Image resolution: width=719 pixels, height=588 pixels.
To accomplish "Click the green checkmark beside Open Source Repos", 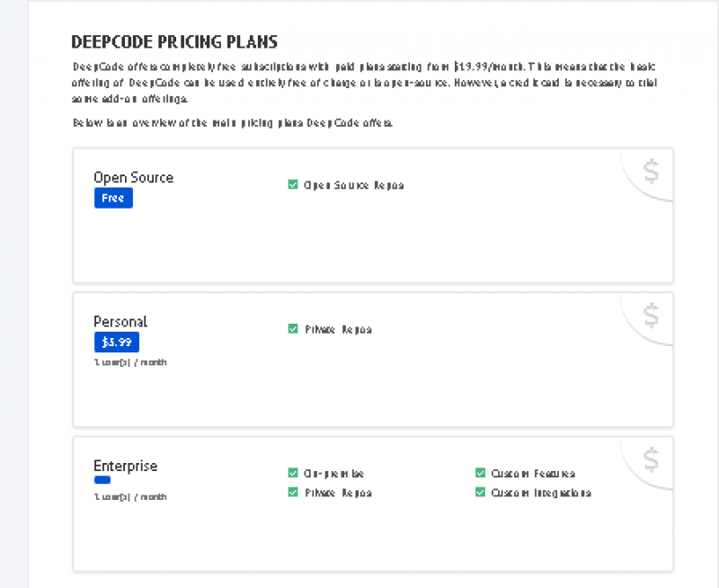I will pyautogui.click(x=293, y=184).
